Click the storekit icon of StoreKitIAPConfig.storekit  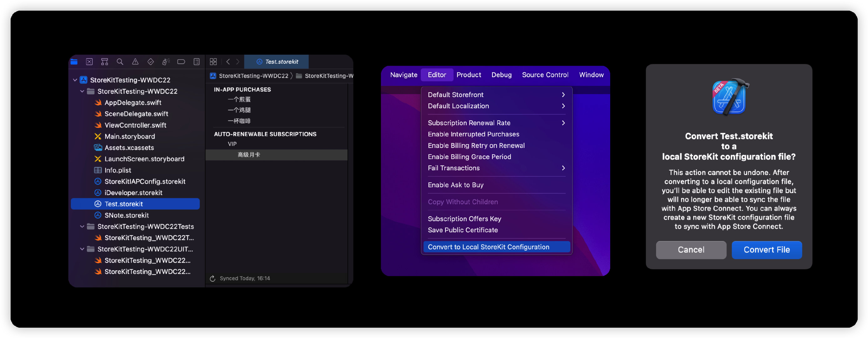point(98,182)
